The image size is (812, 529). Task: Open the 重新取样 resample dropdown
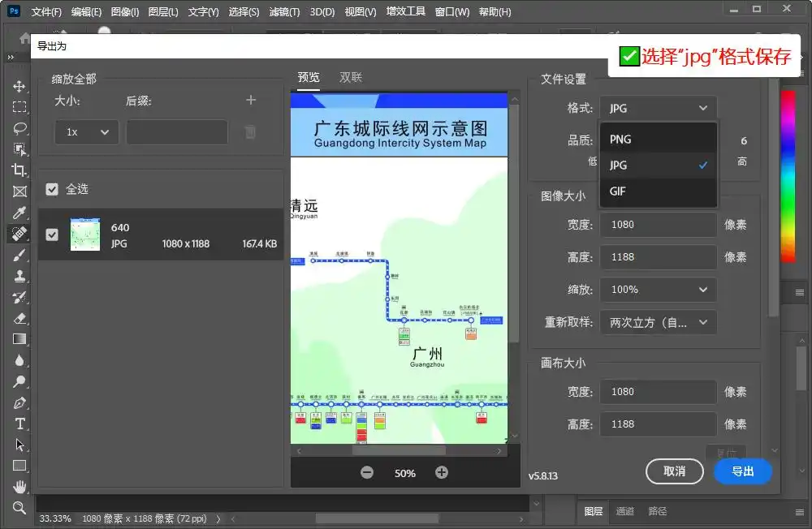(x=659, y=322)
